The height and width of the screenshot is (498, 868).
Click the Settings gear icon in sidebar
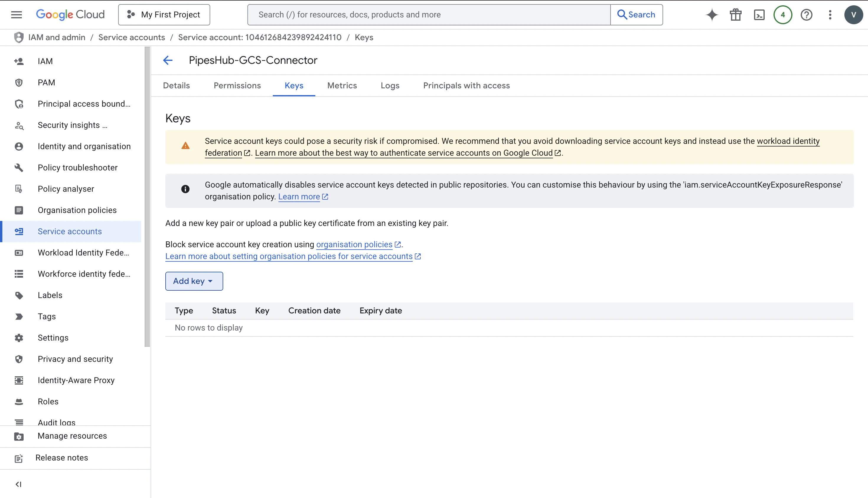pos(19,338)
